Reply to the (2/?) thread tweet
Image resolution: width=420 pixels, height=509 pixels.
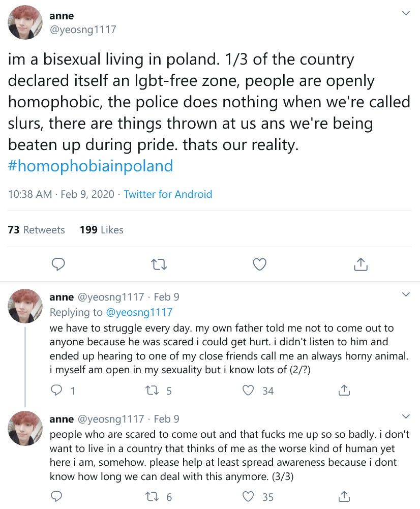pyautogui.click(x=57, y=391)
